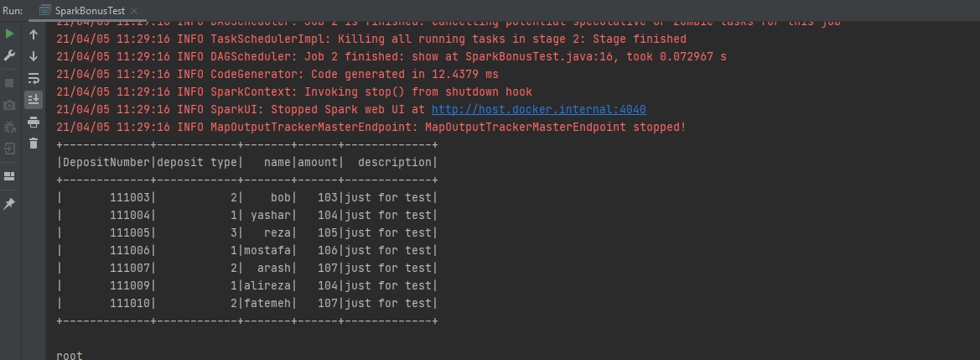Screen dimensions: 980x360
Task: Click the DepositNumber column header text
Action: pos(106,162)
